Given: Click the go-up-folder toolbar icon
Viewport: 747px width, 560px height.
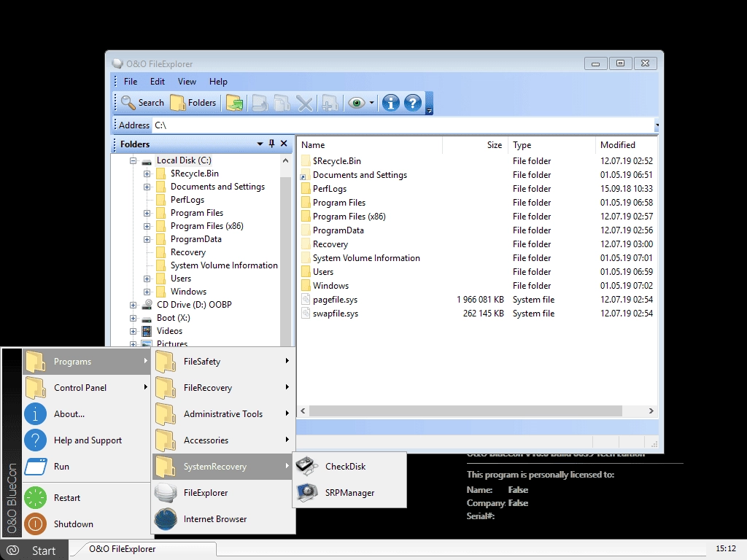Looking at the screenshot, I should coord(234,102).
